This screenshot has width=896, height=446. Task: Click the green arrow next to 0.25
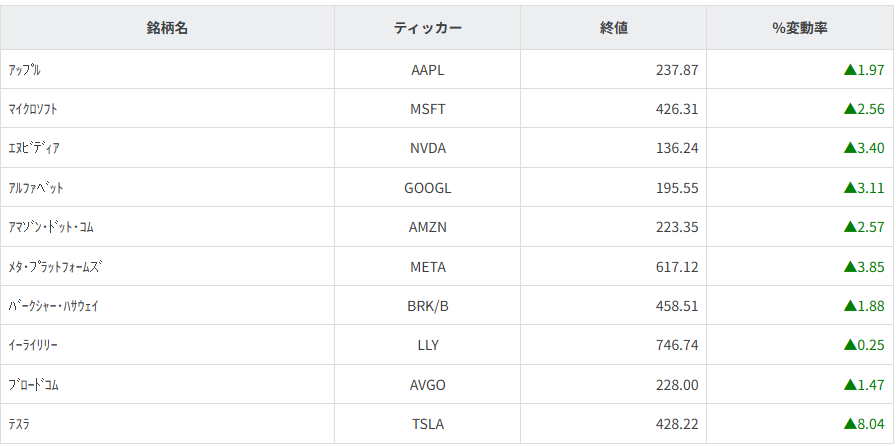pyautogui.click(x=849, y=345)
